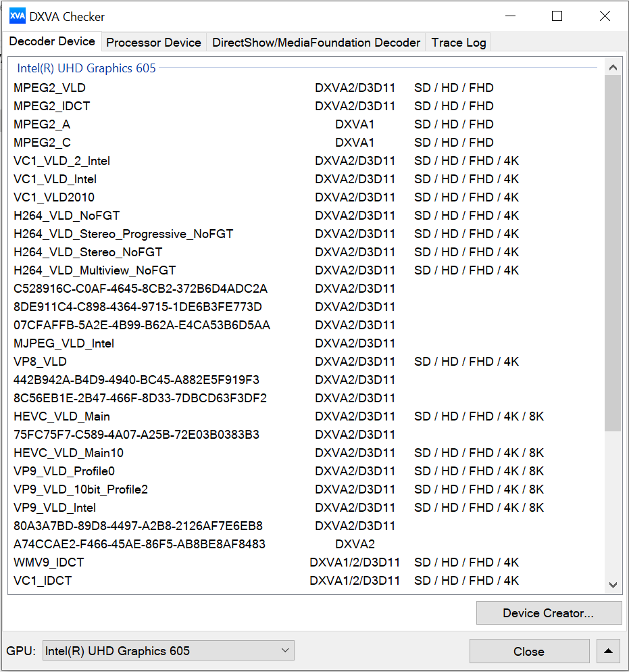Select the Decoder Device tab
This screenshot has width=629, height=672.
(x=52, y=41)
